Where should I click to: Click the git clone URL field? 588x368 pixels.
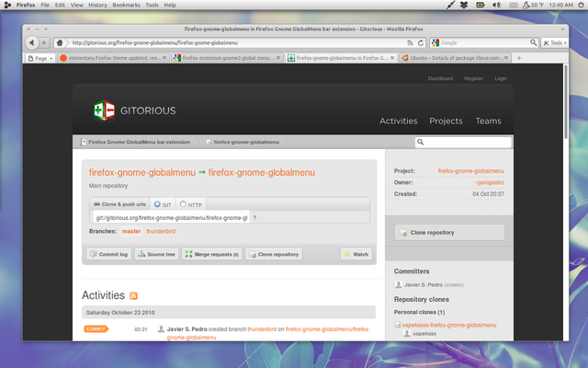click(x=172, y=218)
